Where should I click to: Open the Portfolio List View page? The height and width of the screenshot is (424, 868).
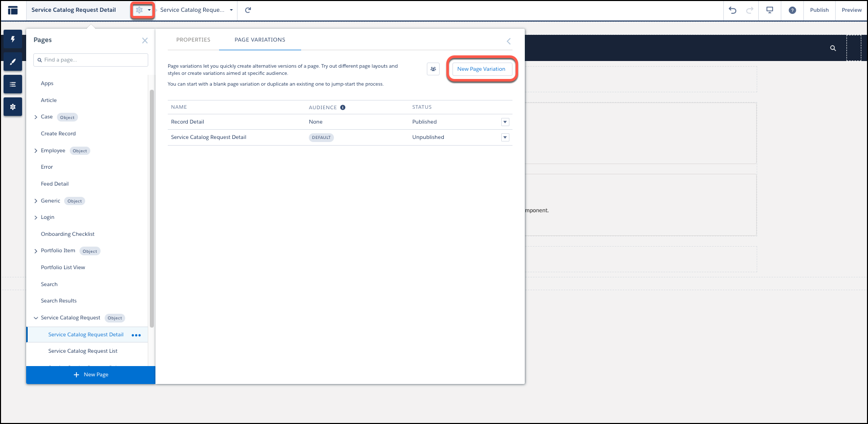(63, 268)
